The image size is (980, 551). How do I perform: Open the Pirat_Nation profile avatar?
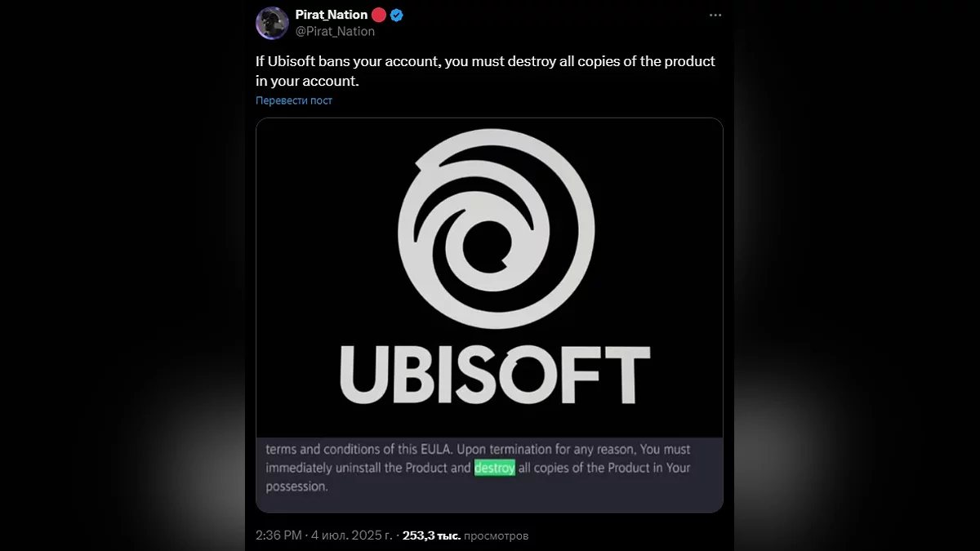(272, 23)
